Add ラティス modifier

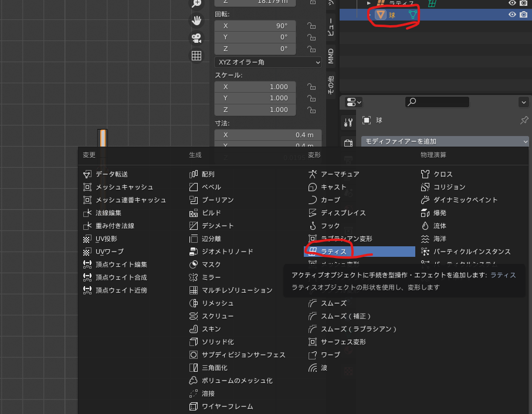(360, 252)
